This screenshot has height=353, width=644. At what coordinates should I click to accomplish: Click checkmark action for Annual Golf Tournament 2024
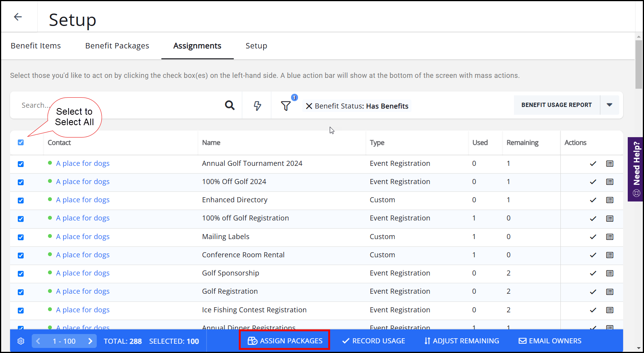coord(593,164)
